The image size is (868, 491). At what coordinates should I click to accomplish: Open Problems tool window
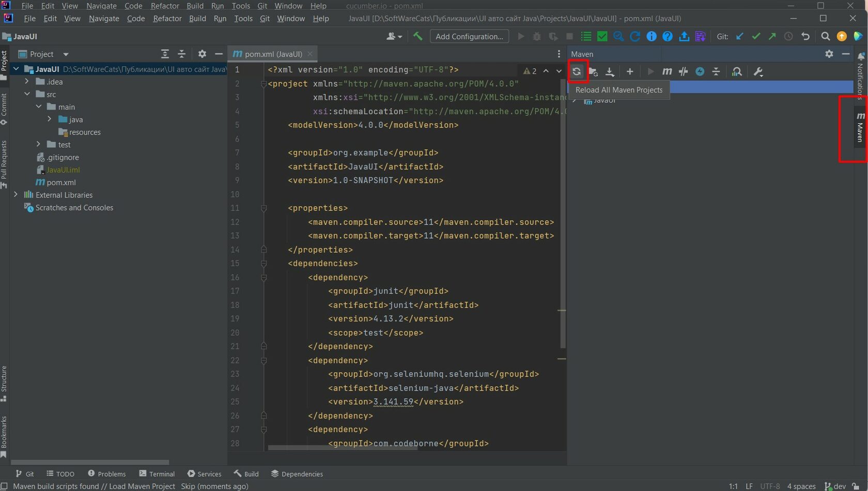[106, 474]
